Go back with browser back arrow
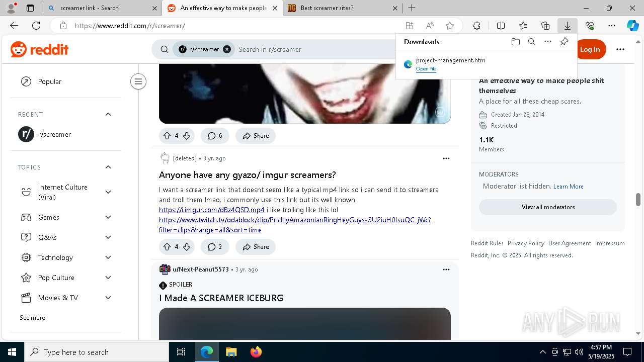Viewport: 644px width, 362px height. pyautogui.click(x=14, y=26)
